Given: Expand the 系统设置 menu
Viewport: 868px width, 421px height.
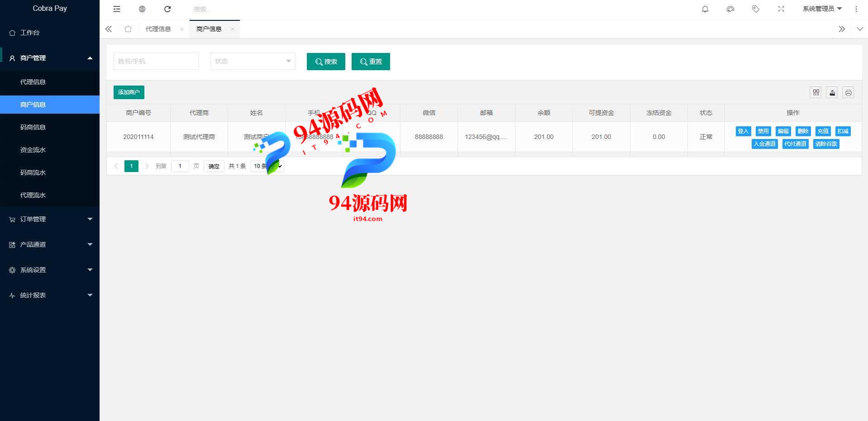Looking at the screenshot, I should (x=50, y=270).
